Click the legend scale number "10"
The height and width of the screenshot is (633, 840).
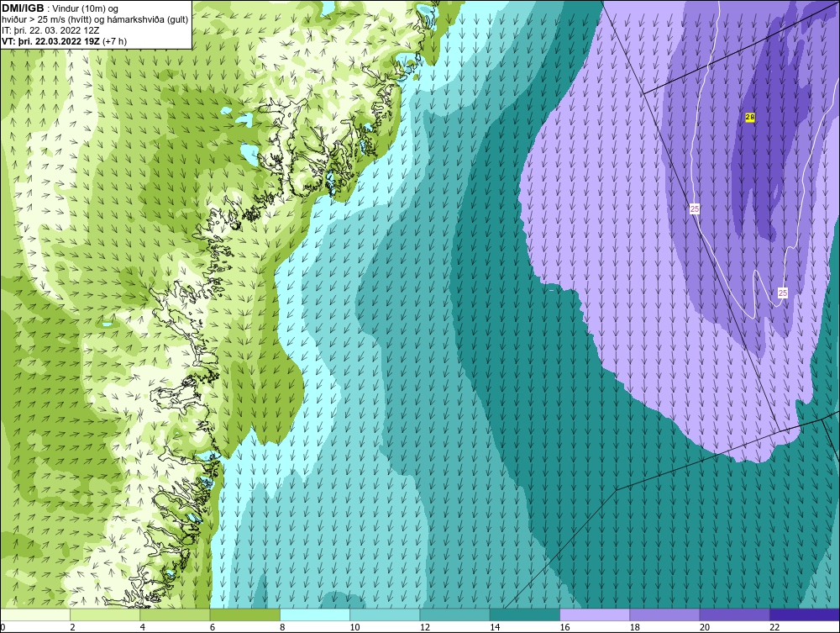(x=354, y=627)
